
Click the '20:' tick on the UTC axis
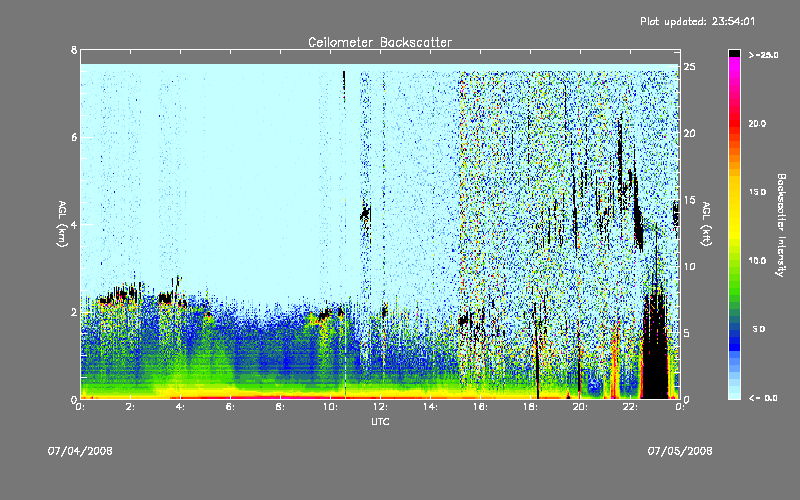[x=580, y=407]
